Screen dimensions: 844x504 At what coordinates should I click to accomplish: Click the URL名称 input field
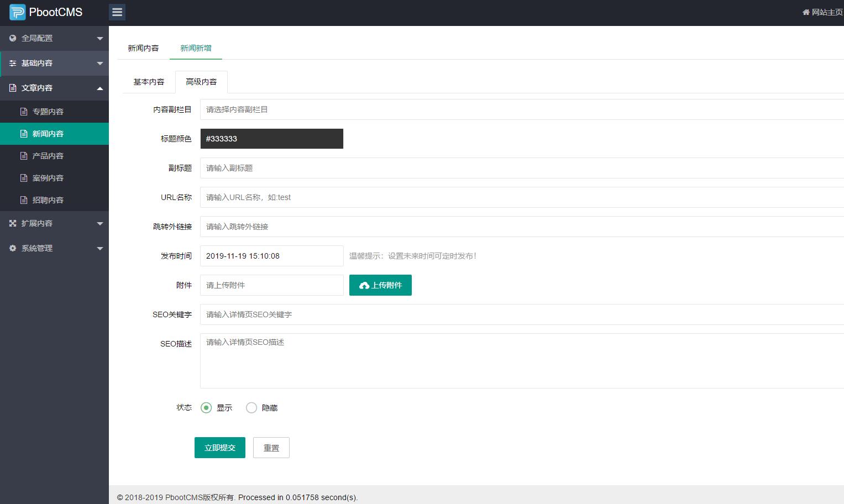click(522, 197)
